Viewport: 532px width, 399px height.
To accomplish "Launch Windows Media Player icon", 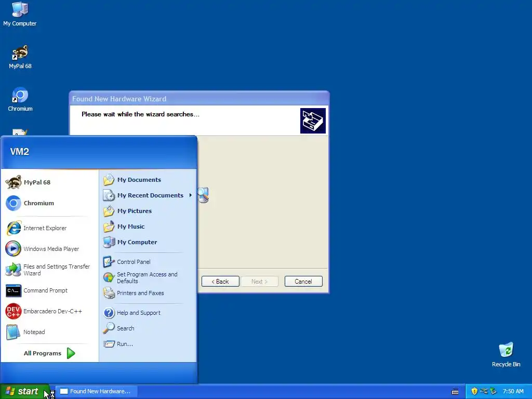I will [14, 249].
